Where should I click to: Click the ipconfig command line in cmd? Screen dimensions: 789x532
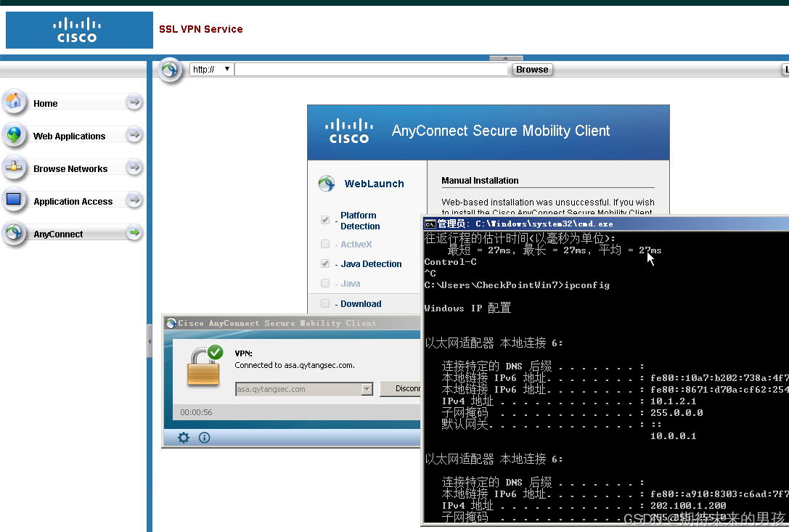[x=517, y=285]
